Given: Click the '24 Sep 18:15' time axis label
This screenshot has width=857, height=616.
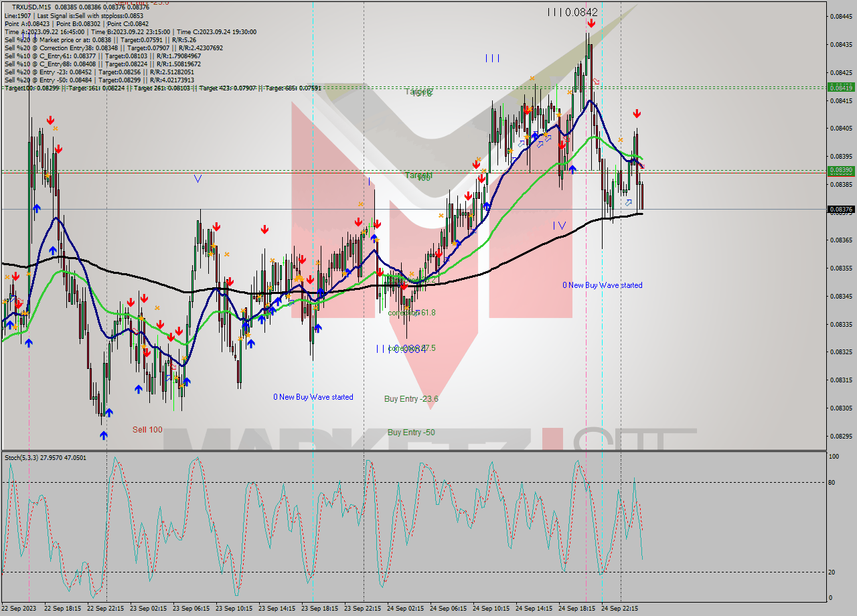Looking at the screenshot, I should point(577,609).
